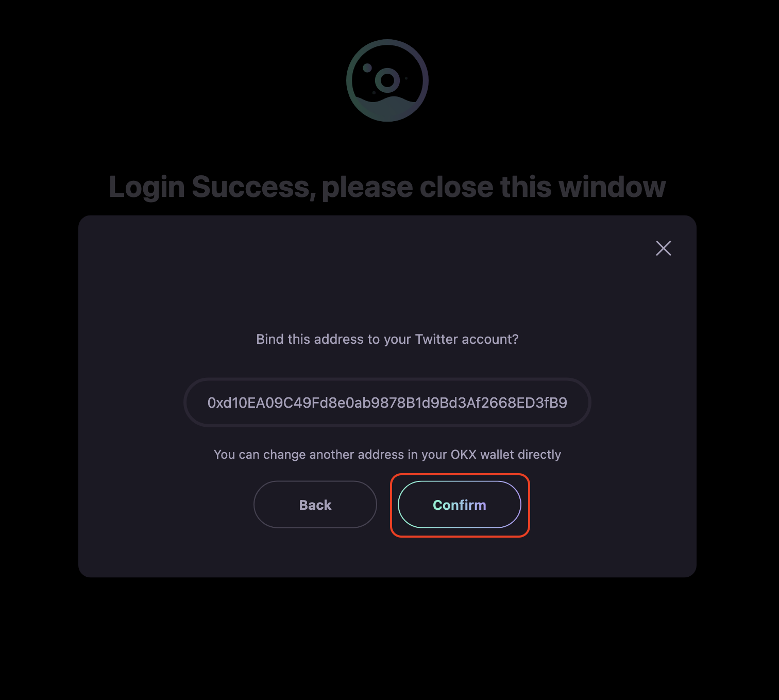
Task: Click 'please close this window' text
Action: [494, 187]
